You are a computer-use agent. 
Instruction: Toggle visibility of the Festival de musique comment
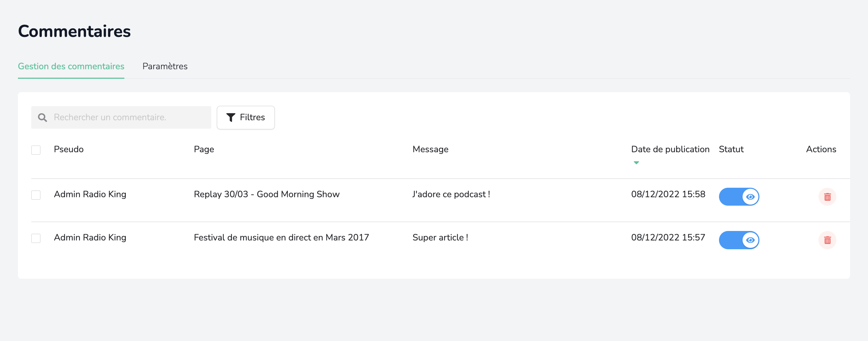point(739,240)
